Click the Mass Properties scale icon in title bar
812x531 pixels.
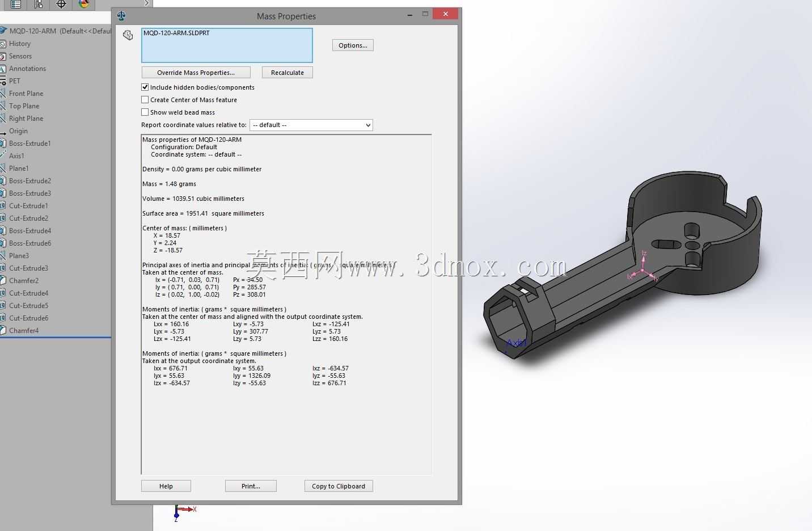click(x=121, y=16)
